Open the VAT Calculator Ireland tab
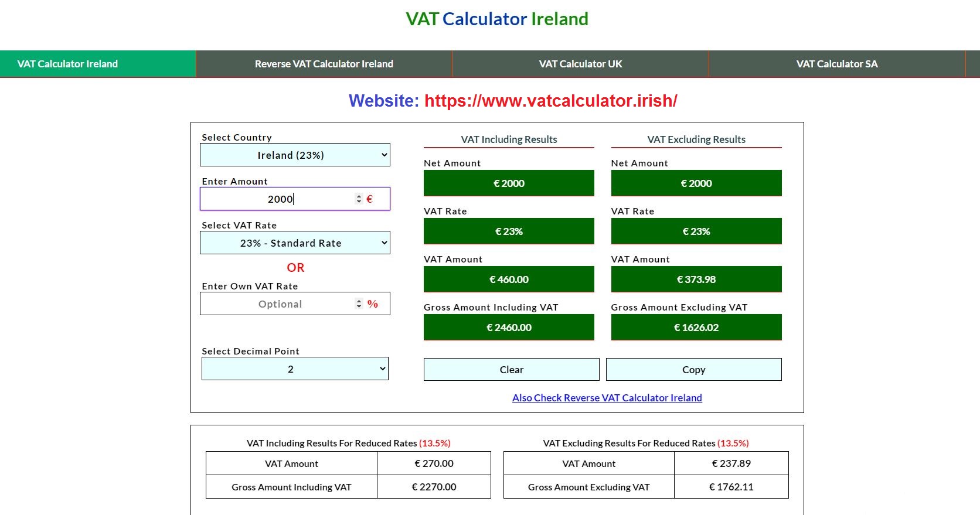 [67, 64]
